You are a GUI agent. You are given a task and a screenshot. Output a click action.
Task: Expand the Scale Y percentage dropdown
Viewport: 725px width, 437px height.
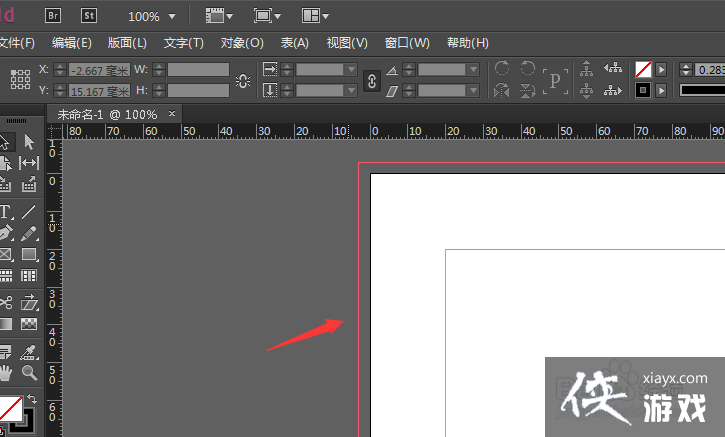click(x=351, y=90)
